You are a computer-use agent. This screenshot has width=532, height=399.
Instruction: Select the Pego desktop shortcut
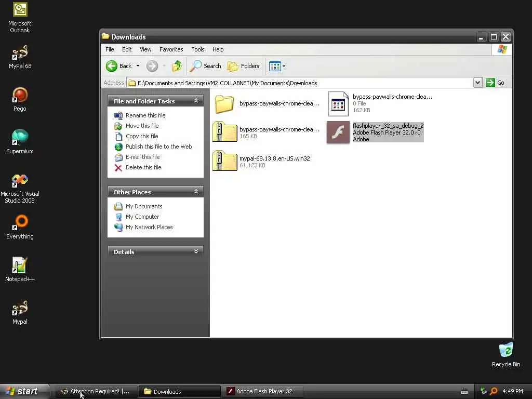click(20, 99)
